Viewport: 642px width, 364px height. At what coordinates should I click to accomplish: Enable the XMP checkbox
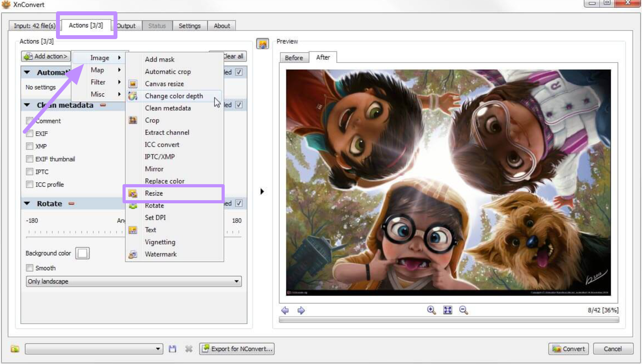click(x=29, y=146)
